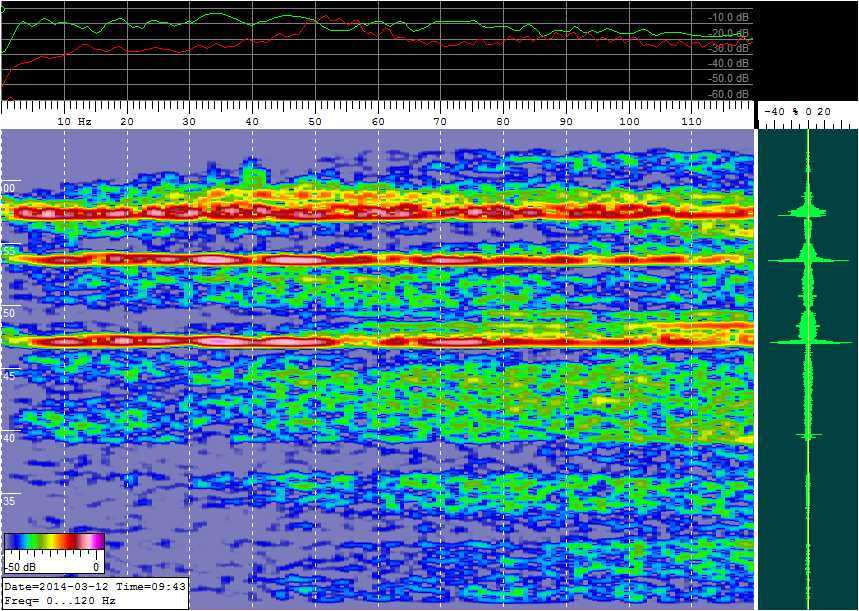This screenshot has width=859, height=611.
Task: Click the 30 frequency mark on ruler
Action: pos(189,121)
